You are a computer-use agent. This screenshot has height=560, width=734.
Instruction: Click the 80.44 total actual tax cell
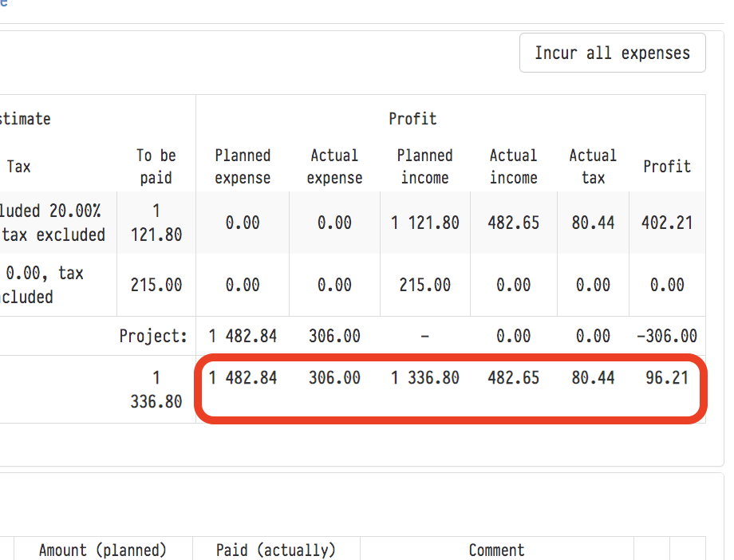[592, 378]
